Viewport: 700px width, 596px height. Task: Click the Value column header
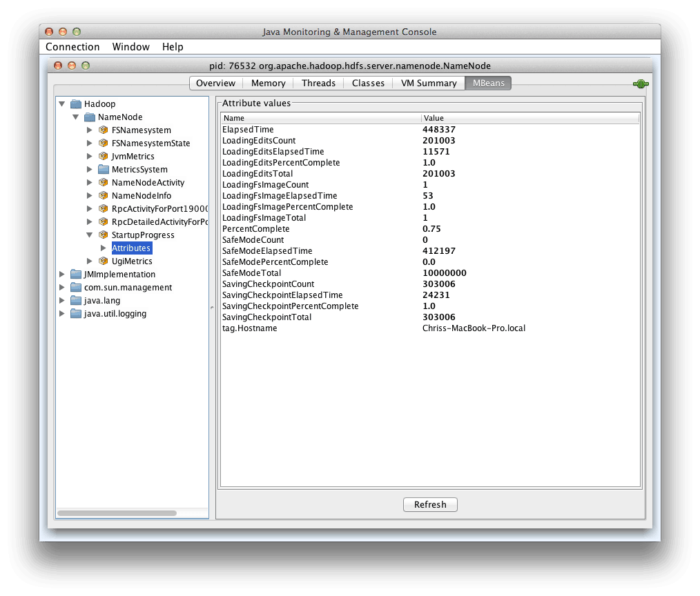[x=530, y=118]
